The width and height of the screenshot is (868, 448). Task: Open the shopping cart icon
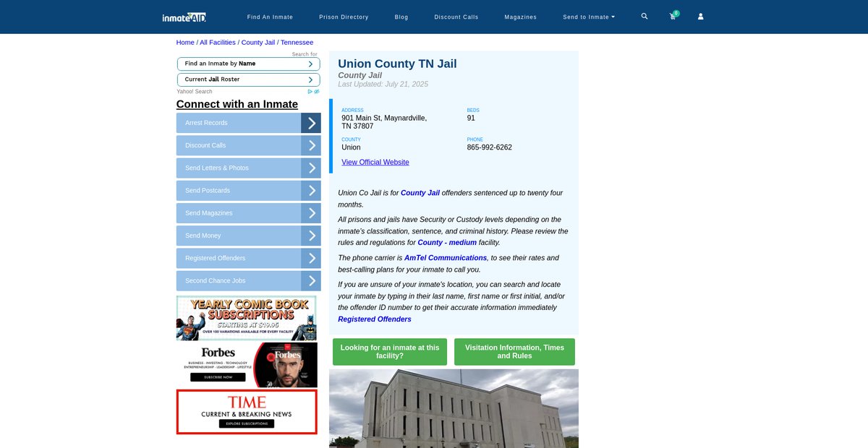tap(673, 16)
